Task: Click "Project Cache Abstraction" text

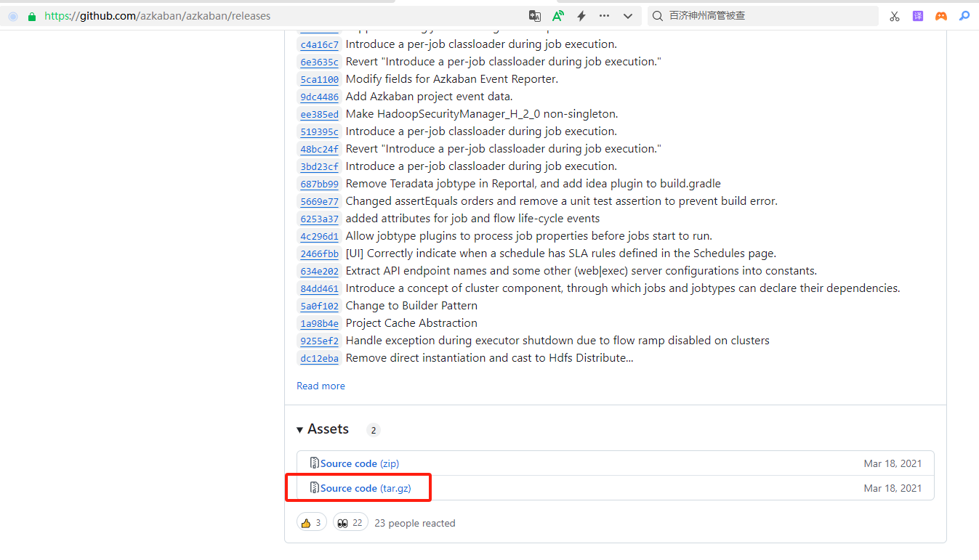Action: pos(411,323)
